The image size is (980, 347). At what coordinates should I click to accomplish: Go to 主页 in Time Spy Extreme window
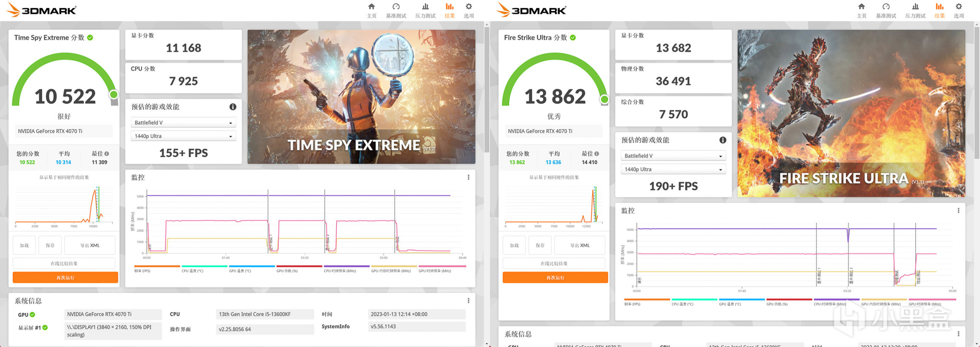point(371,10)
